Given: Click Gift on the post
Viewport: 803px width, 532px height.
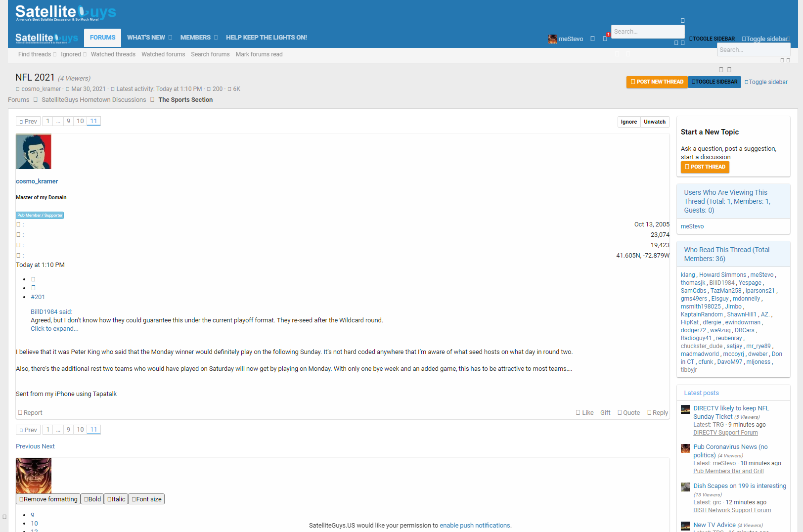Looking at the screenshot, I should click(x=605, y=413).
